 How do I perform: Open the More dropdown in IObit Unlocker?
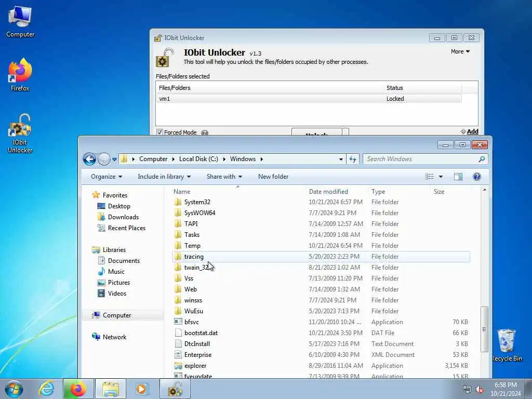pos(460,51)
